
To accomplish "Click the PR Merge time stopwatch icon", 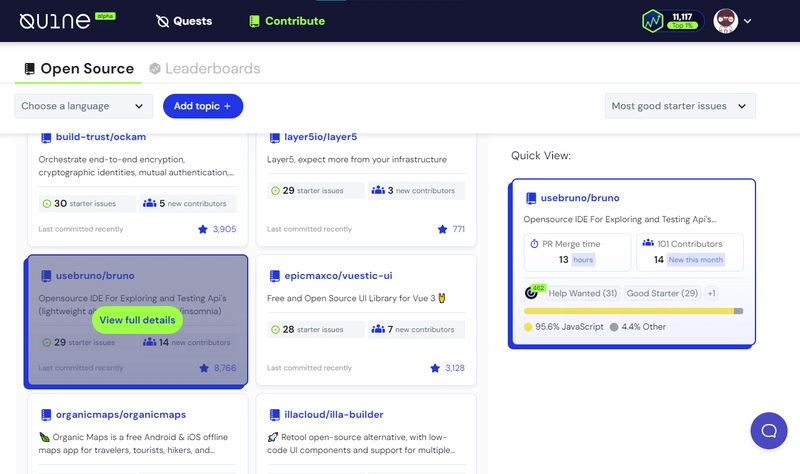I will [x=534, y=244].
